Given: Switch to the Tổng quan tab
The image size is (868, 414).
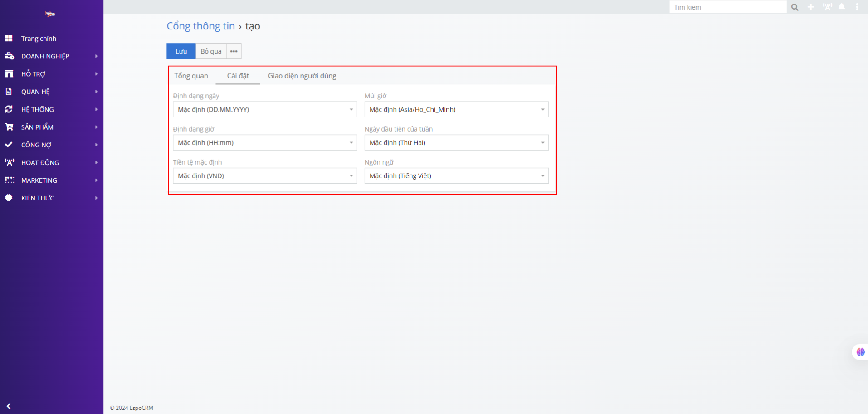Looking at the screenshot, I should [191, 76].
